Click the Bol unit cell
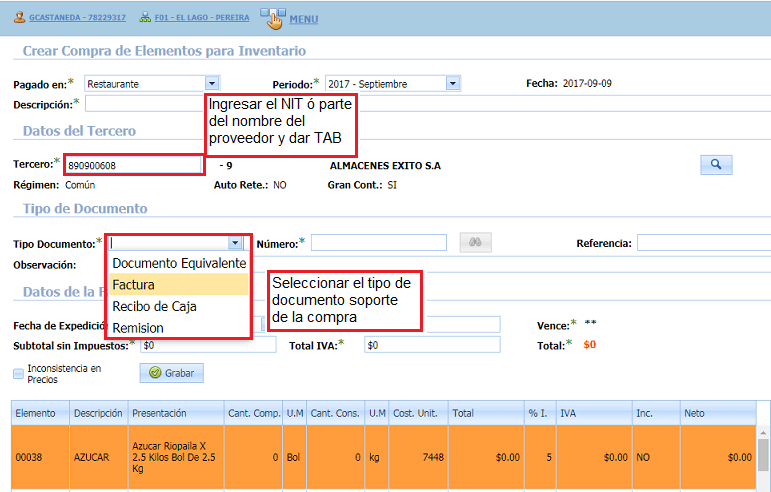The height and width of the screenshot is (492, 771). (294, 457)
